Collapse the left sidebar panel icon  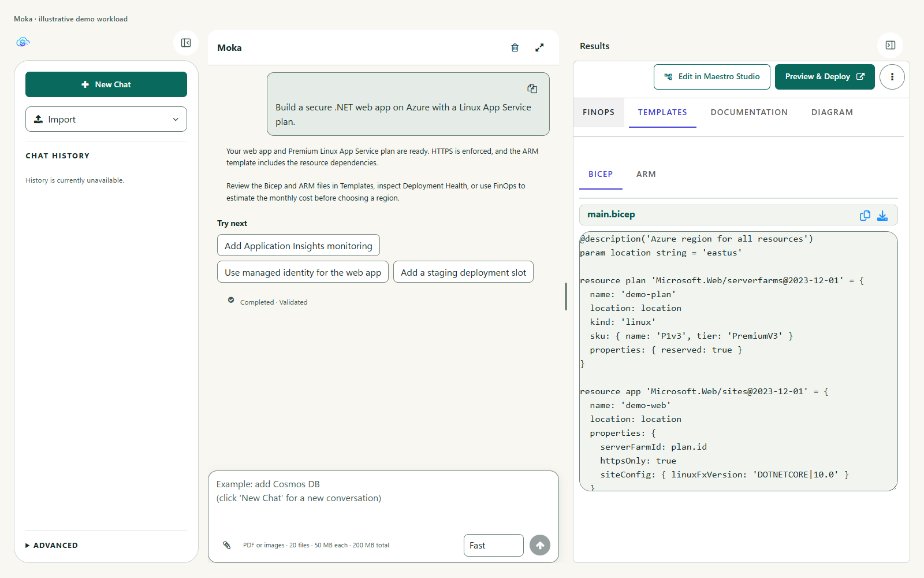pyautogui.click(x=186, y=43)
